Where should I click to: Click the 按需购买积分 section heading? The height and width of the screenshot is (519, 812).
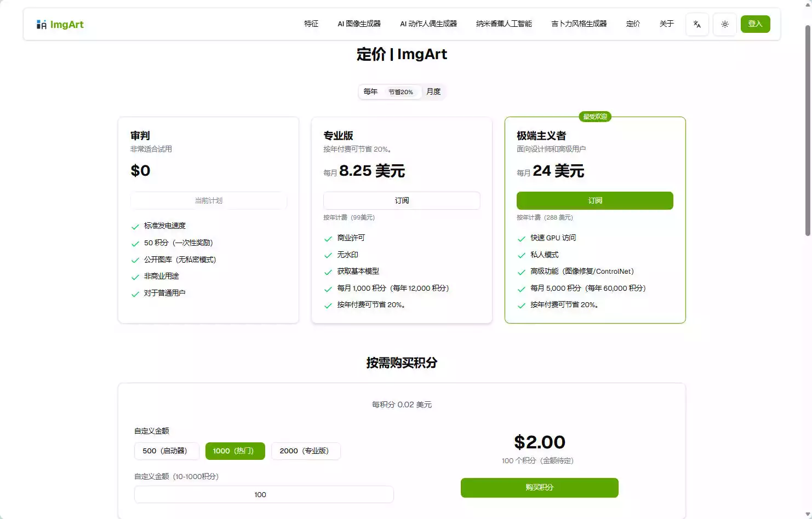(x=402, y=362)
